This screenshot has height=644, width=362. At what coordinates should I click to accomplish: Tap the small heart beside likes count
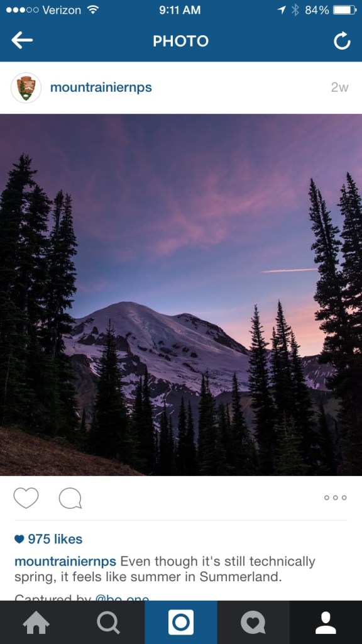tap(19, 539)
